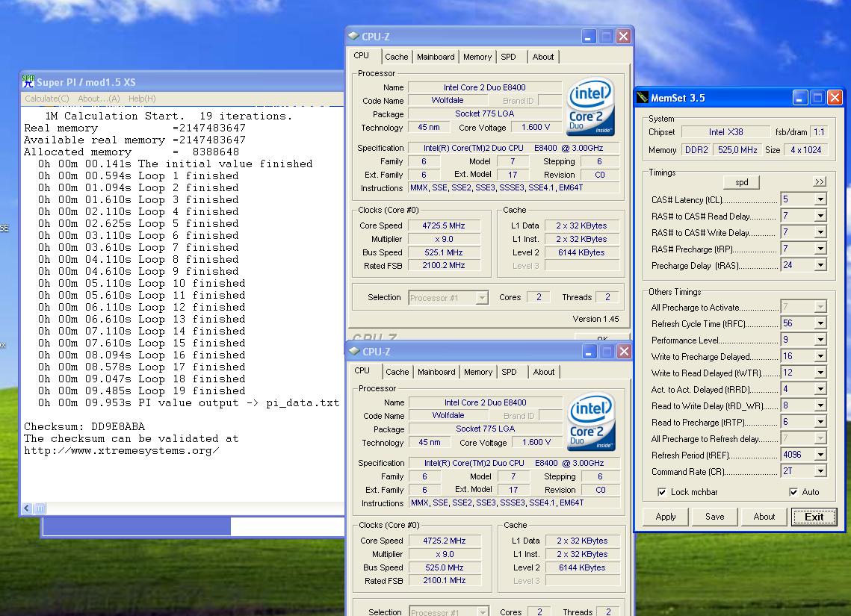Image resolution: width=851 pixels, height=616 pixels.
Task: Open RAS# to CAS# Read Delay dropdown
Action: (820, 216)
